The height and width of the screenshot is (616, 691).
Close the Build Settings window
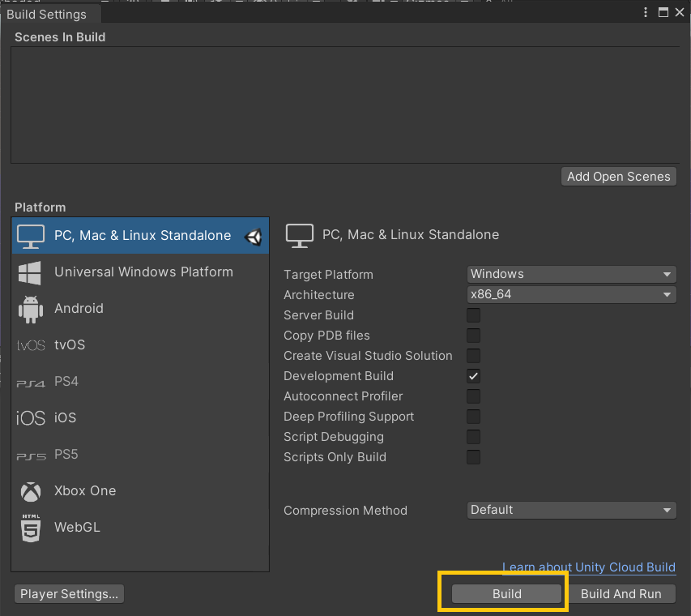tap(680, 12)
